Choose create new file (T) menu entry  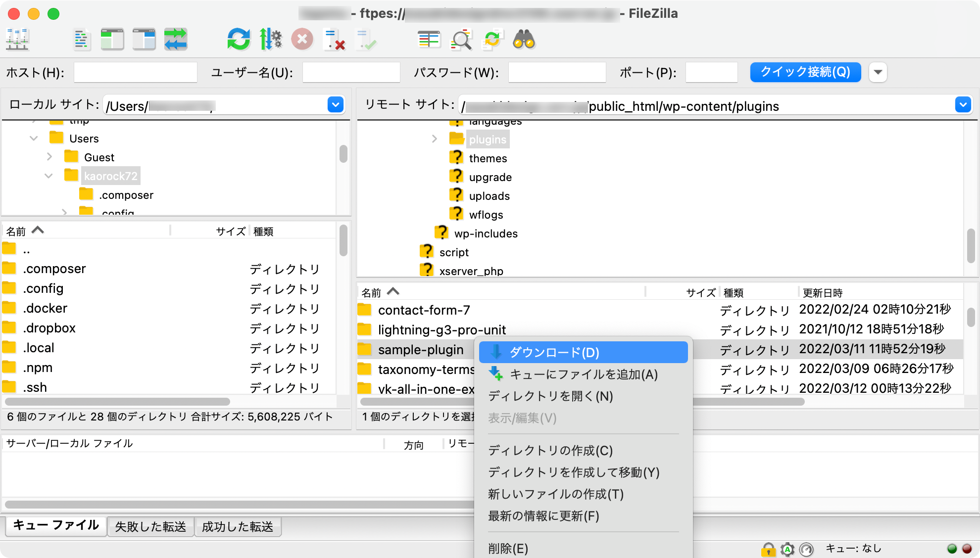click(x=583, y=494)
